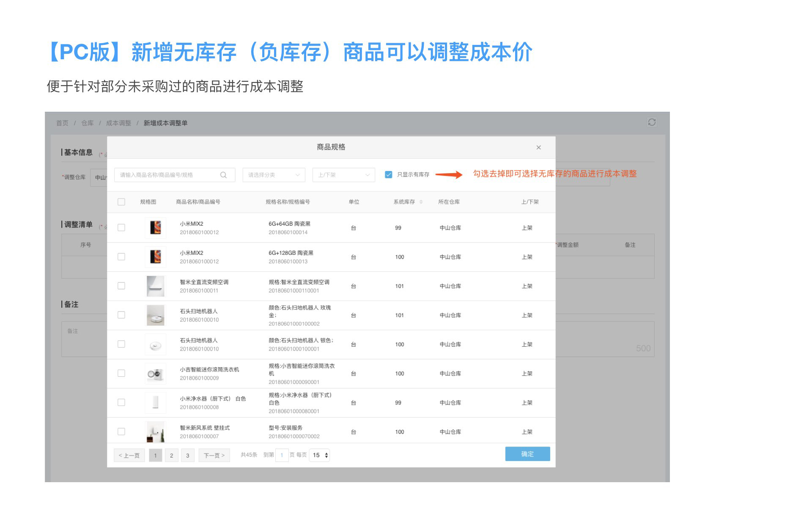Click the 下一页 next page button
Image resolution: width=812 pixels, height=508 pixels.
tap(214, 455)
